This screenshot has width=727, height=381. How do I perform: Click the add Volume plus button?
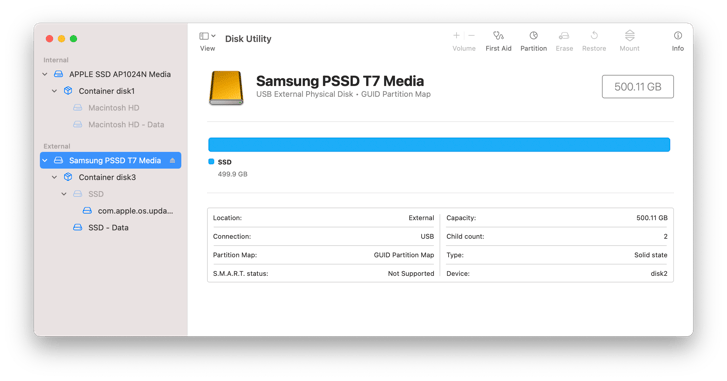pos(456,36)
